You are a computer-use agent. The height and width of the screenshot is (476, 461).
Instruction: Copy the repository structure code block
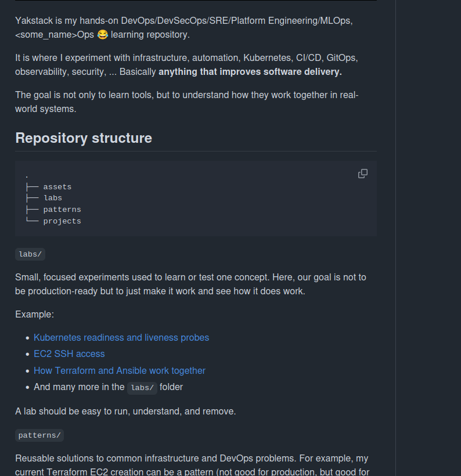click(363, 174)
